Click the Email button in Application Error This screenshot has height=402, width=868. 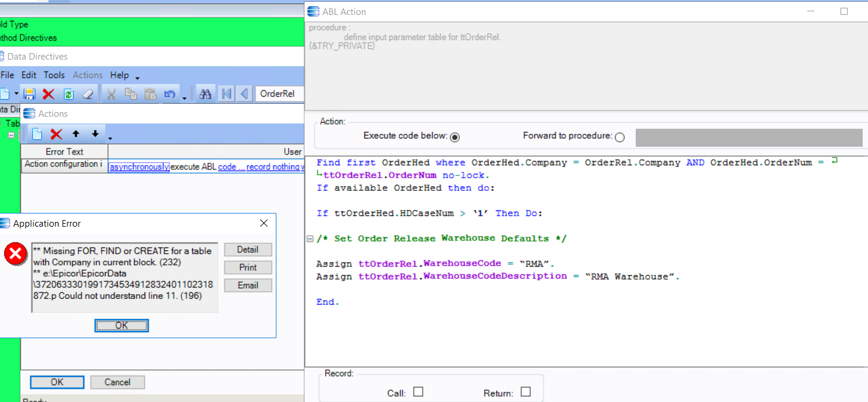[x=248, y=285]
